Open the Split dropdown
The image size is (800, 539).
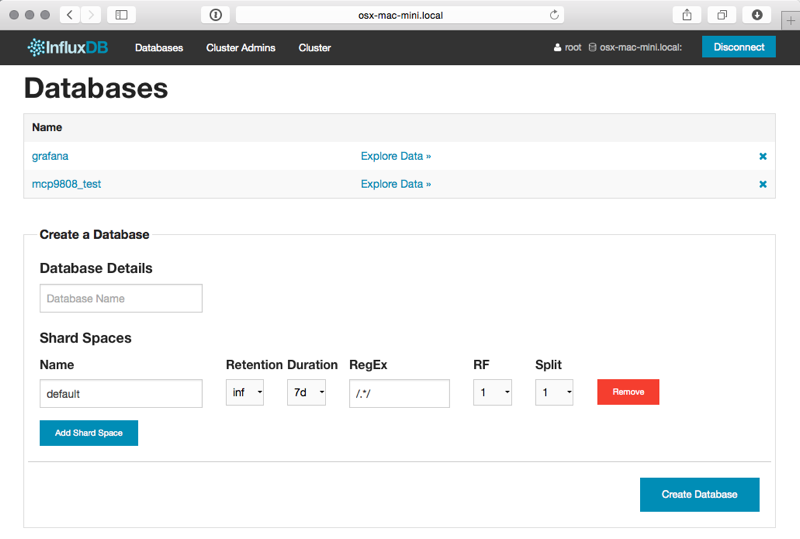click(x=554, y=393)
